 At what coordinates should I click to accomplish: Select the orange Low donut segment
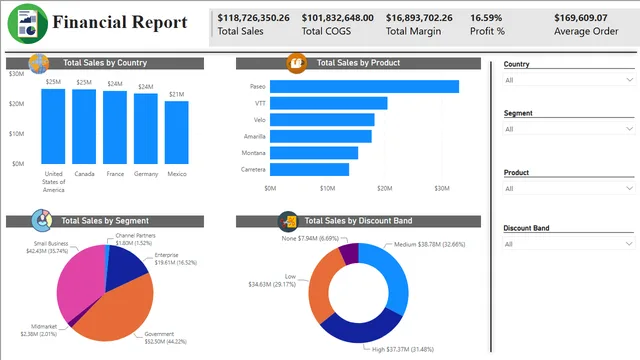320,286
